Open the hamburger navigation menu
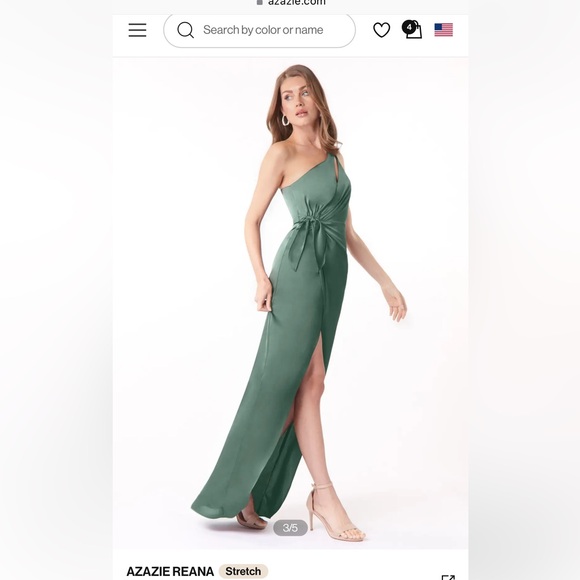Screen dimensions: 580x580 [x=137, y=30]
